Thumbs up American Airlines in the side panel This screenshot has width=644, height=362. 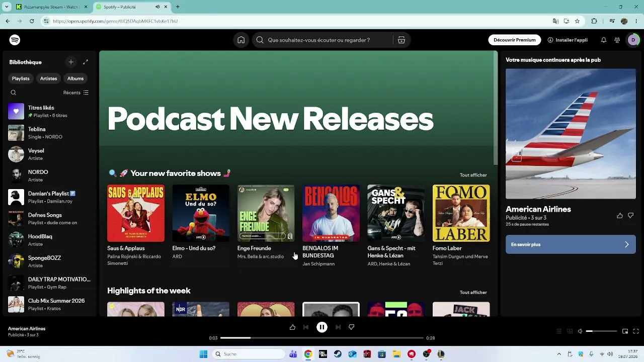click(620, 216)
